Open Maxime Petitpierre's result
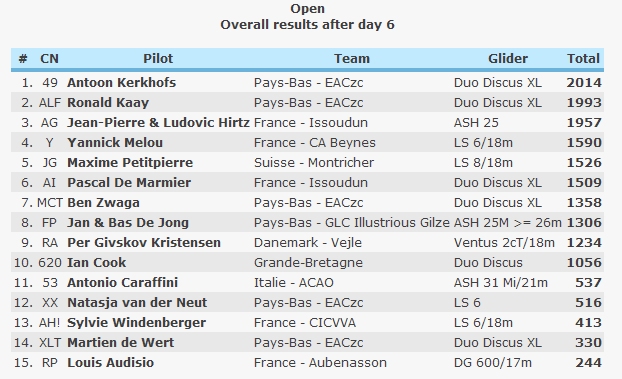The width and height of the screenshot is (622, 379). (130, 163)
